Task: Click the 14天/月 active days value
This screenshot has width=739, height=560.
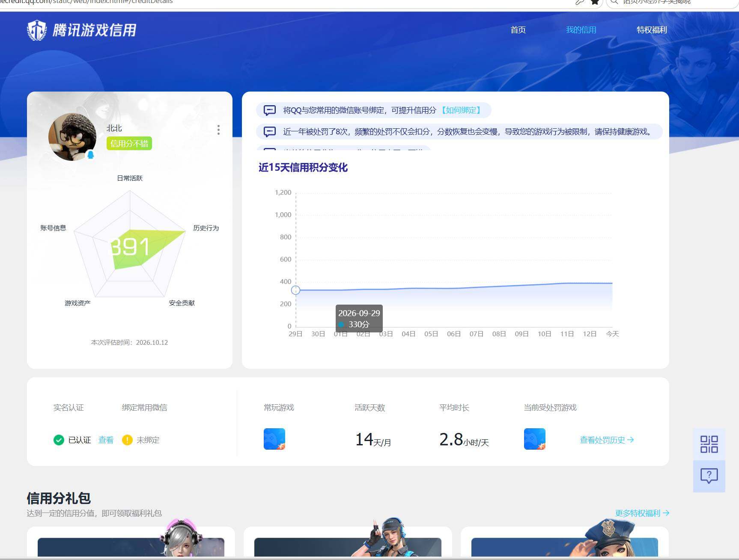Action: pyautogui.click(x=373, y=440)
